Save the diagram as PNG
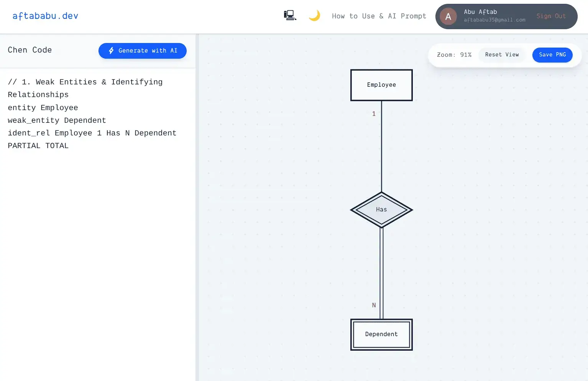 (552, 55)
